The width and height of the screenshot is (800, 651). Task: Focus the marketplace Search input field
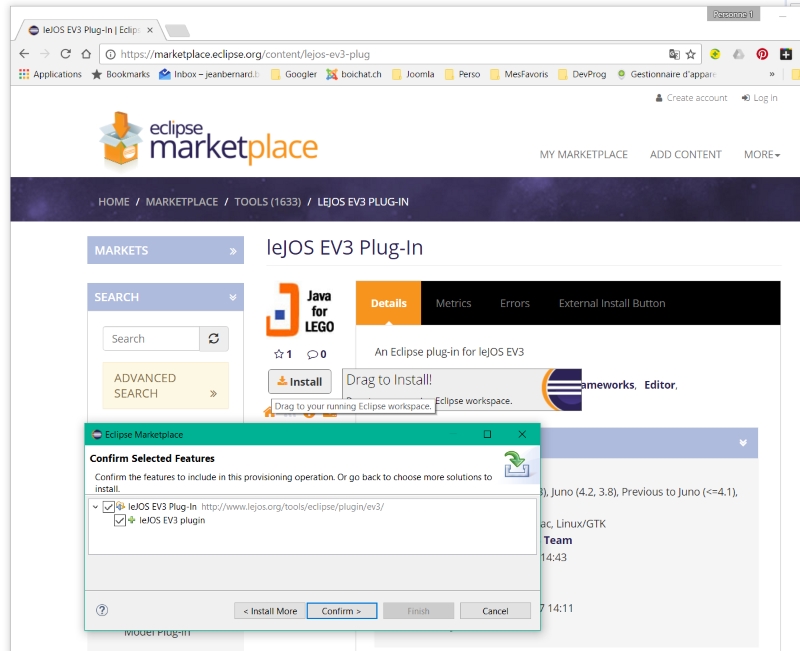point(151,338)
